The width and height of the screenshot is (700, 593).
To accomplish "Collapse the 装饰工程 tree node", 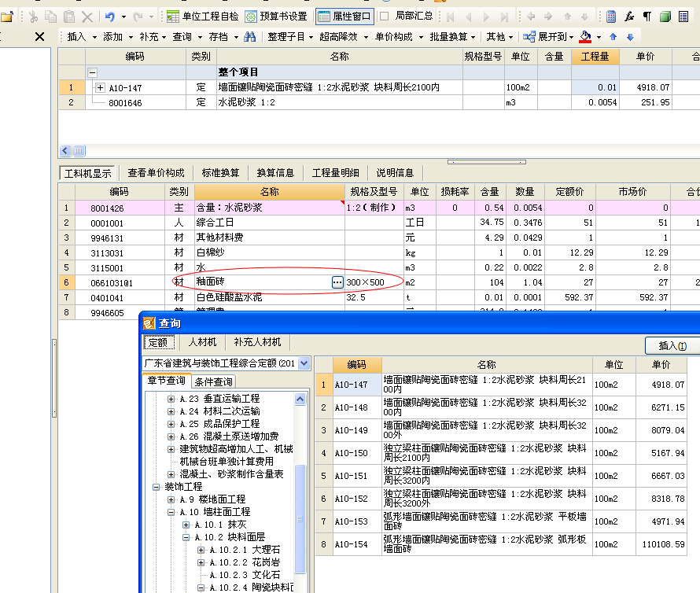I will click(156, 487).
